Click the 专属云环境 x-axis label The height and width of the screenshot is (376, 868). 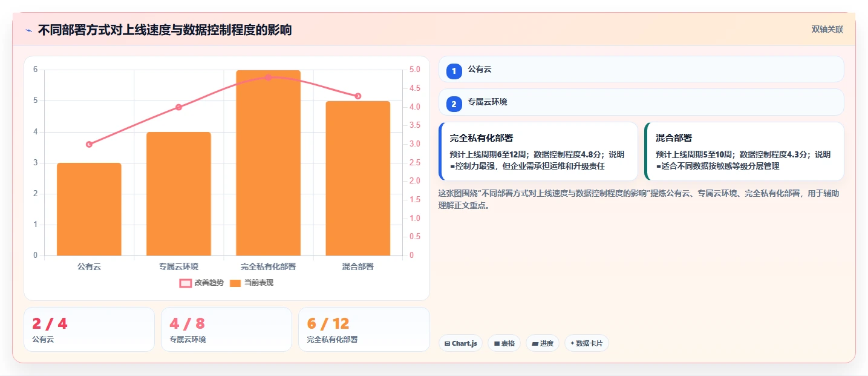(178, 266)
